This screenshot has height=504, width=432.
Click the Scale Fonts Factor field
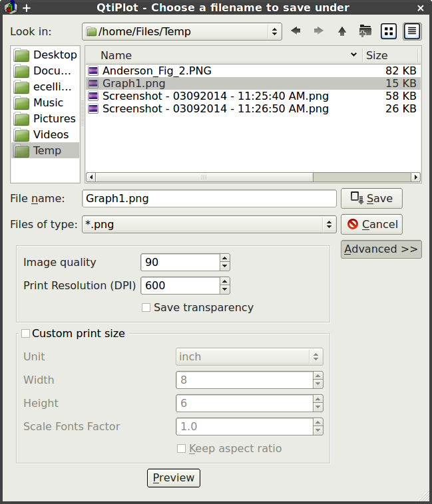click(x=244, y=426)
